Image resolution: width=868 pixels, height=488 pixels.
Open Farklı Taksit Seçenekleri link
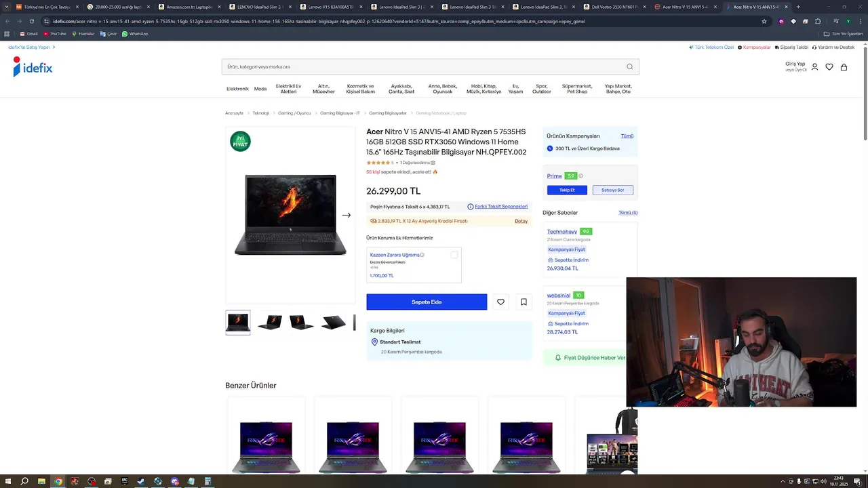coord(501,207)
